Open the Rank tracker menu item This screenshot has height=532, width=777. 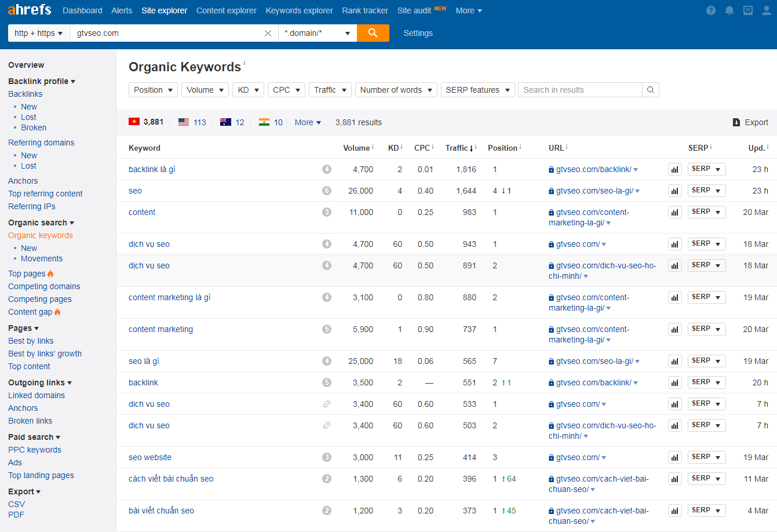pyautogui.click(x=365, y=10)
